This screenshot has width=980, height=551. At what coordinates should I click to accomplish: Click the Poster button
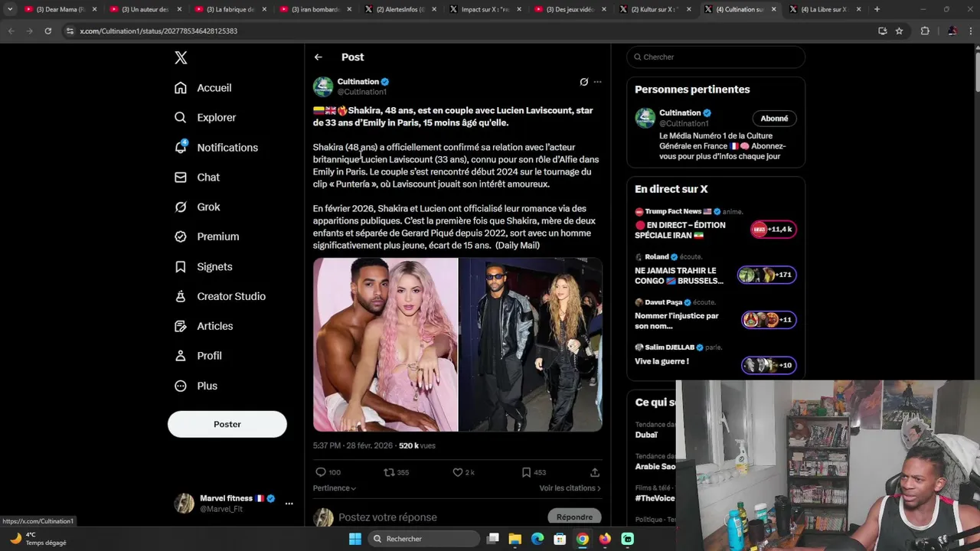[x=227, y=424]
